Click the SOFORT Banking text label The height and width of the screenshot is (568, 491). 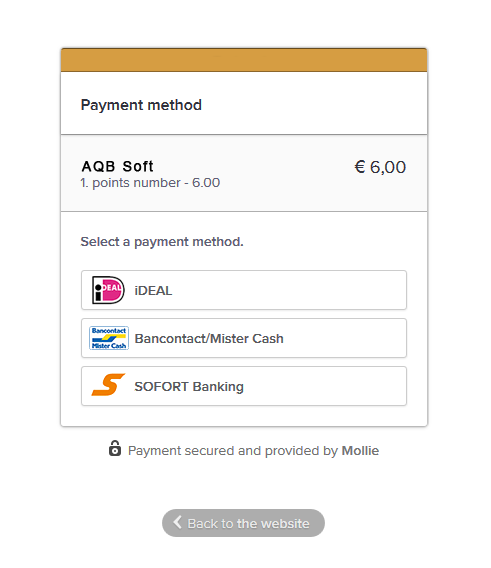[189, 387]
